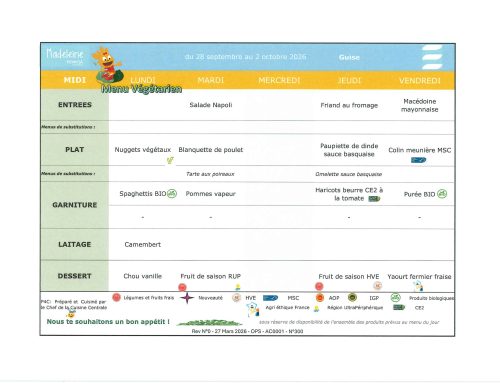The width and height of the screenshot is (500, 383).
Task: Select the LUNDI column header
Action: [x=143, y=80]
